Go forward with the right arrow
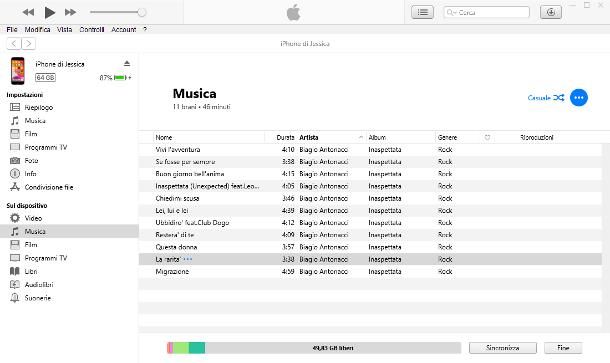610x363 pixels. pyautogui.click(x=28, y=44)
